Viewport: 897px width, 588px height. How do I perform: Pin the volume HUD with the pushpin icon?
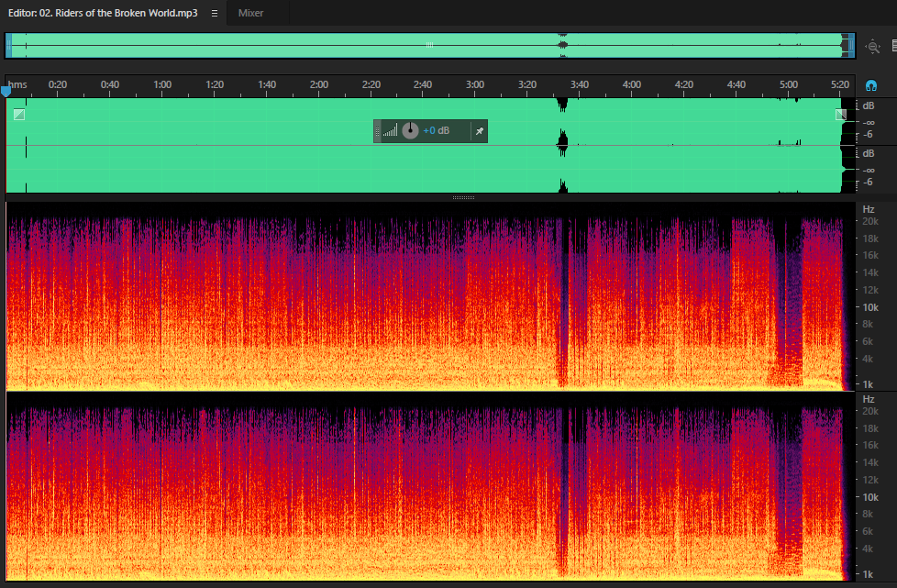coord(480,131)
